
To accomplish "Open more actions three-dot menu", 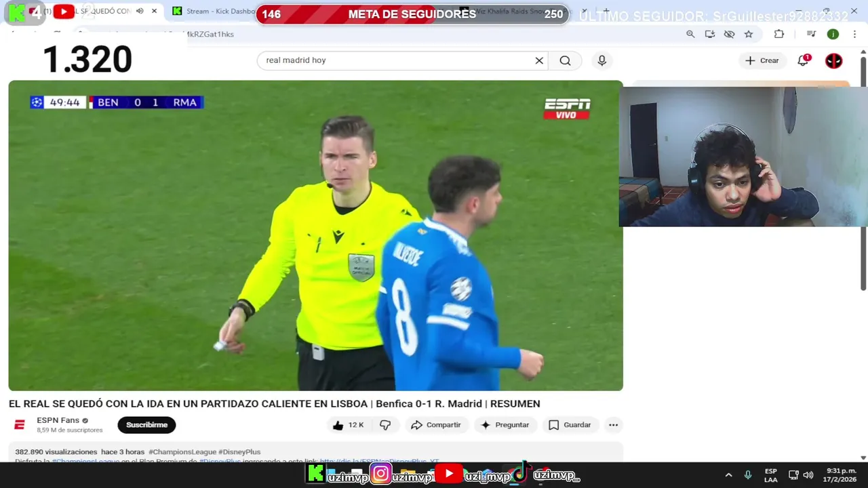I will [613, 425].
